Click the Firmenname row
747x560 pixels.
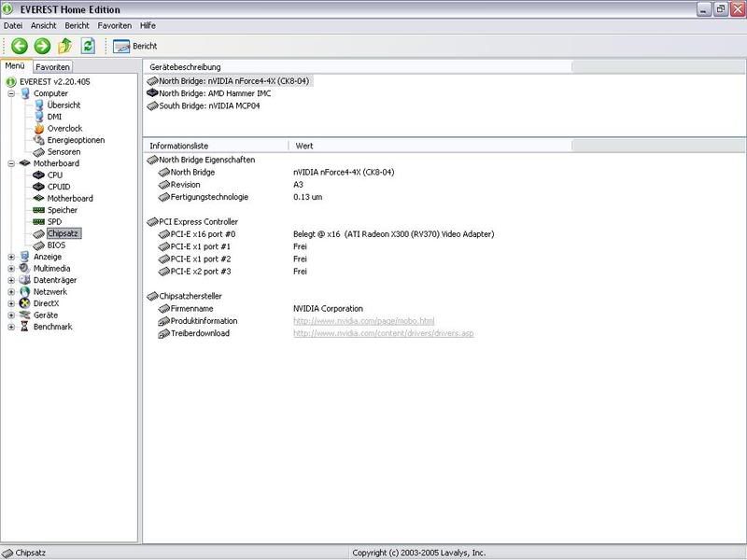pyautogui.click(x=261, y=309)
